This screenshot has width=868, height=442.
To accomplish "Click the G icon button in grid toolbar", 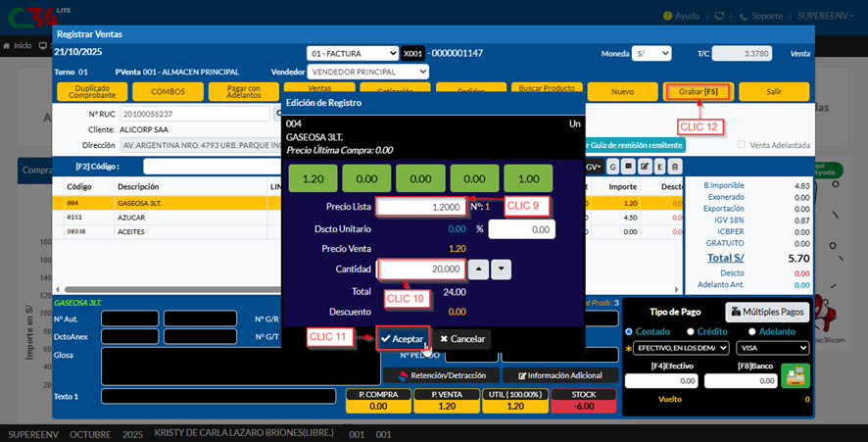I will pos(613,167).
